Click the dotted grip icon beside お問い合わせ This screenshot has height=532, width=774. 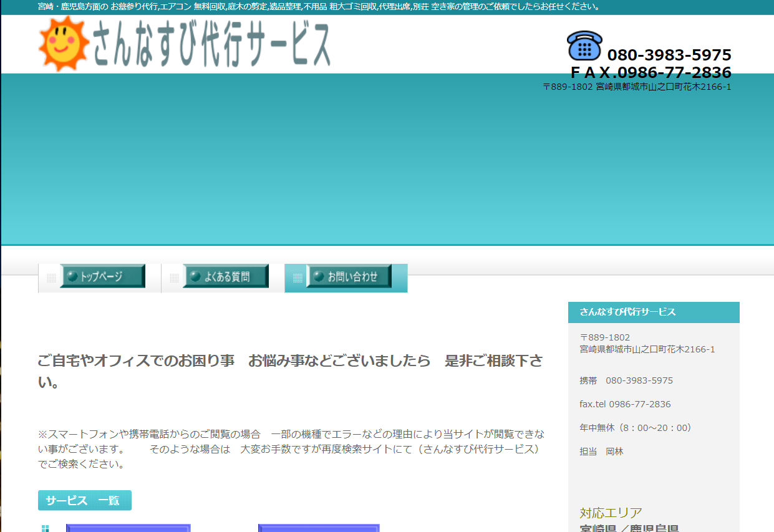[298, 278]
